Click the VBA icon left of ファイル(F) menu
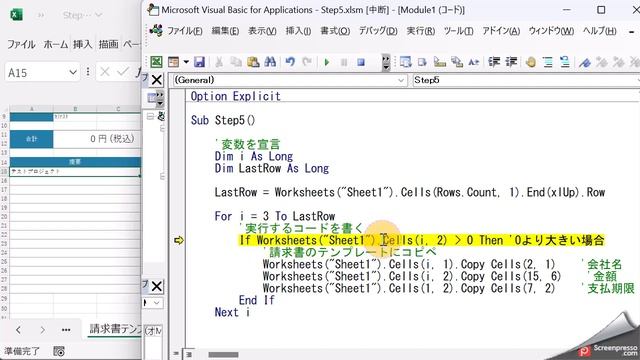Screen dimensions: 640x360 tap(156, 31)
